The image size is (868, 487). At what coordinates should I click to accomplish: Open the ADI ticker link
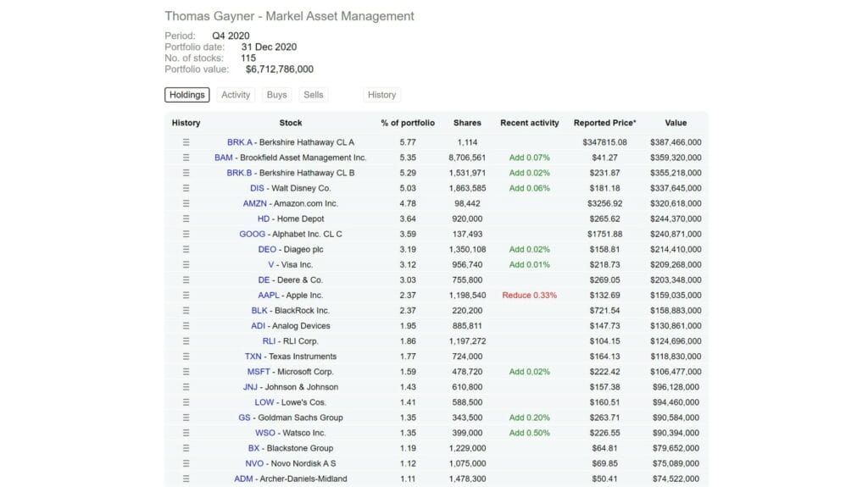(258, 326)
